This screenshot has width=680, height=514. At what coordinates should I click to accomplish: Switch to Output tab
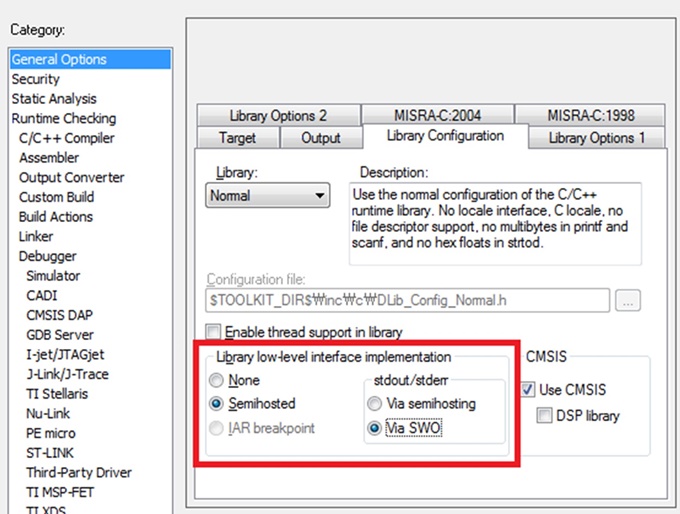click(x=321, y=138)
